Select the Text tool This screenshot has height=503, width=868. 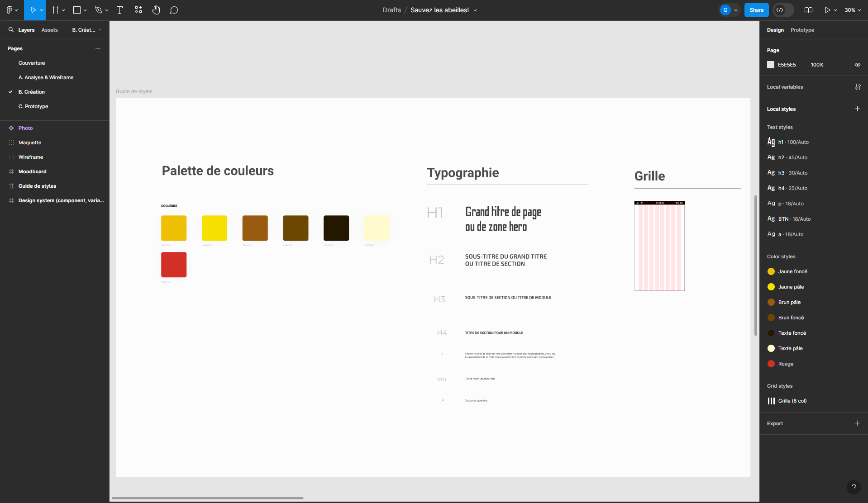pyautogui.click(x=119, y=10)
